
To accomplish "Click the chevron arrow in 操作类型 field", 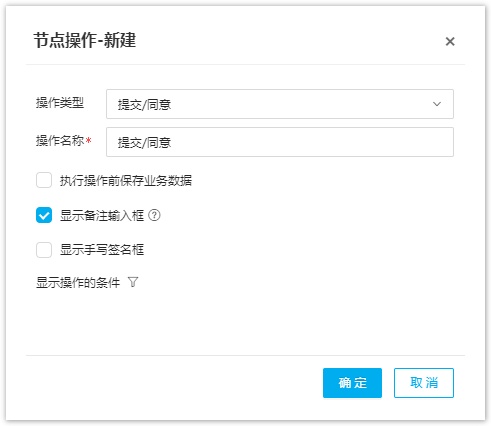I will click(437, 104).
